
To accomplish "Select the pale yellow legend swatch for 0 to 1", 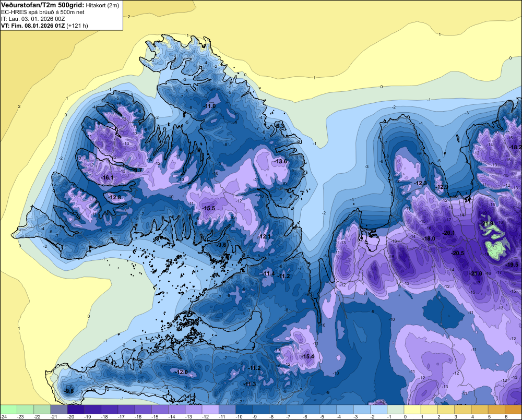I will click(412, 409).
